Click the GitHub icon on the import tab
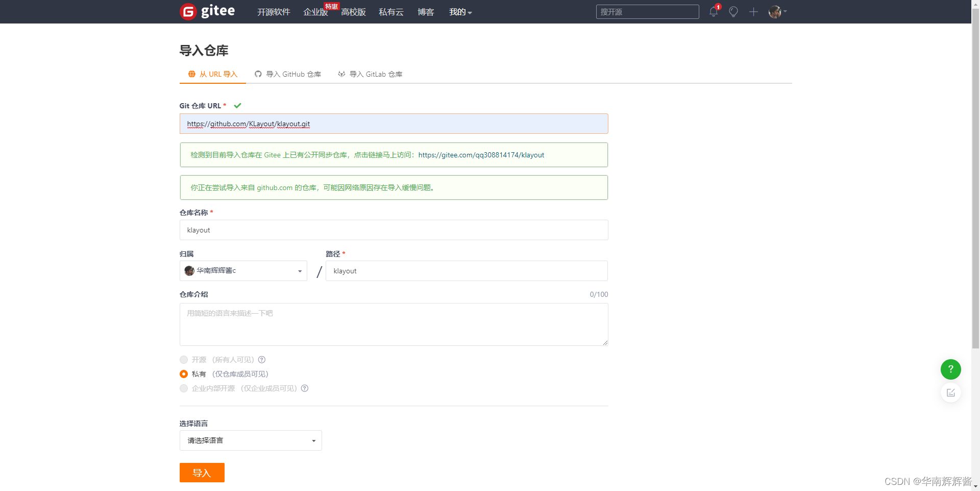Screen dimensions: 980x491 pos(257,74)
